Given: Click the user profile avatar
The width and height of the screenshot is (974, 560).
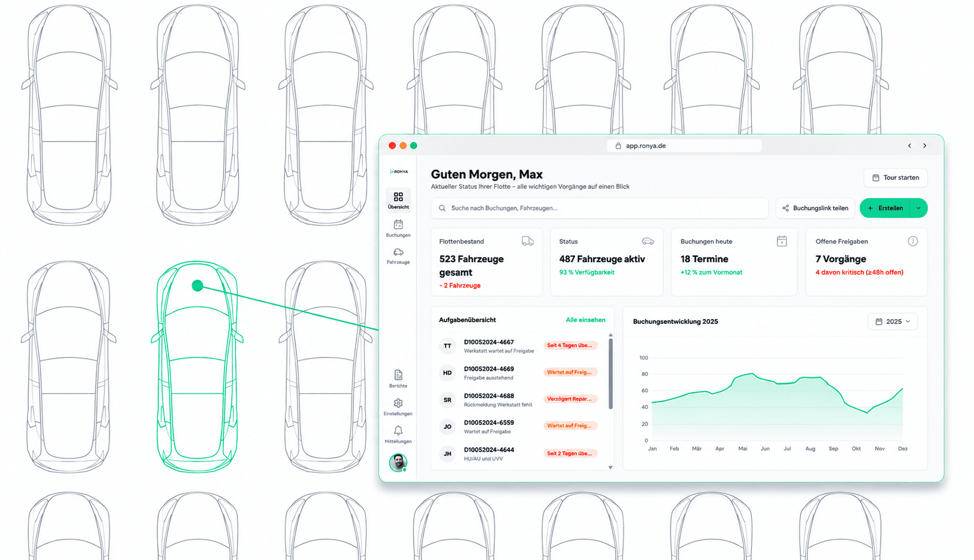Looking at the screenshot, I should [398, 462].
